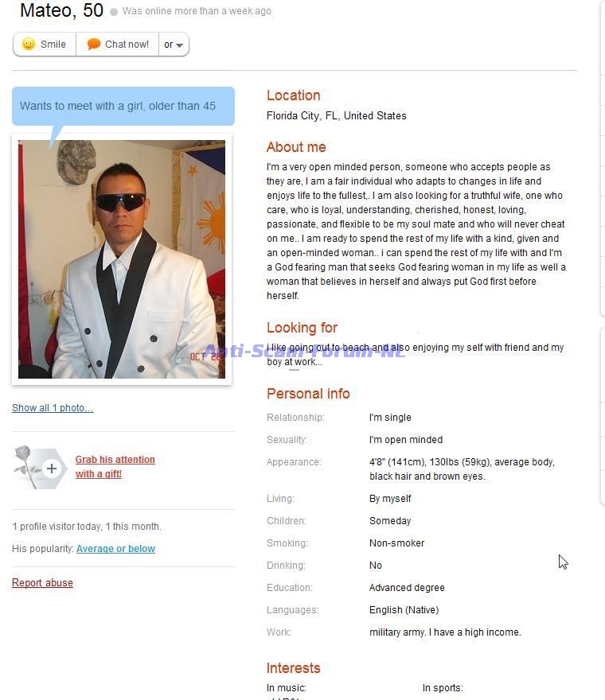Start chat with Chat now! button
This screenshot has height=700, width=605.
(118, 45)
